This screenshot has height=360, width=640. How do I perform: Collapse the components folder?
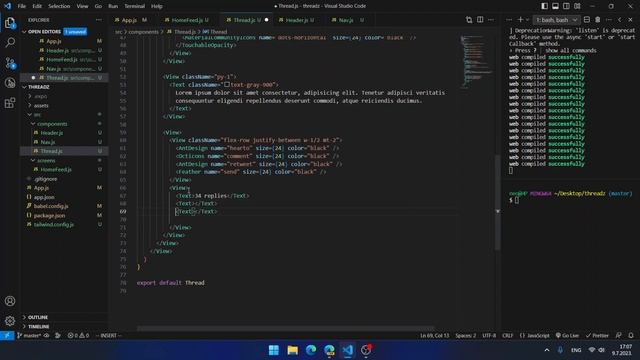point(33,124)
